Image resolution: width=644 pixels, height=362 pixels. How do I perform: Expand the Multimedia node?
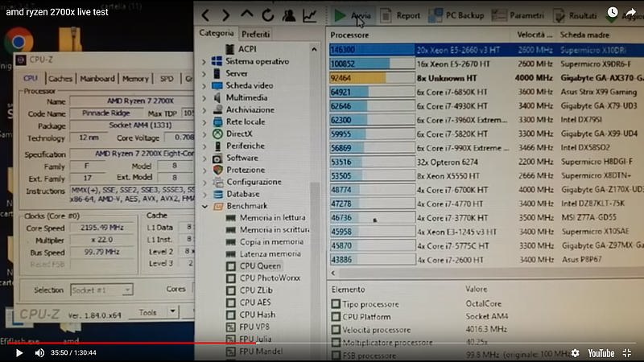[204, 97]
